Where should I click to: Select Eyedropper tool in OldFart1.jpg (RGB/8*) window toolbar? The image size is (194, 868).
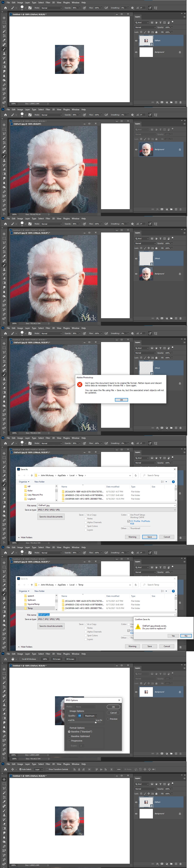[x=4, y=147]
